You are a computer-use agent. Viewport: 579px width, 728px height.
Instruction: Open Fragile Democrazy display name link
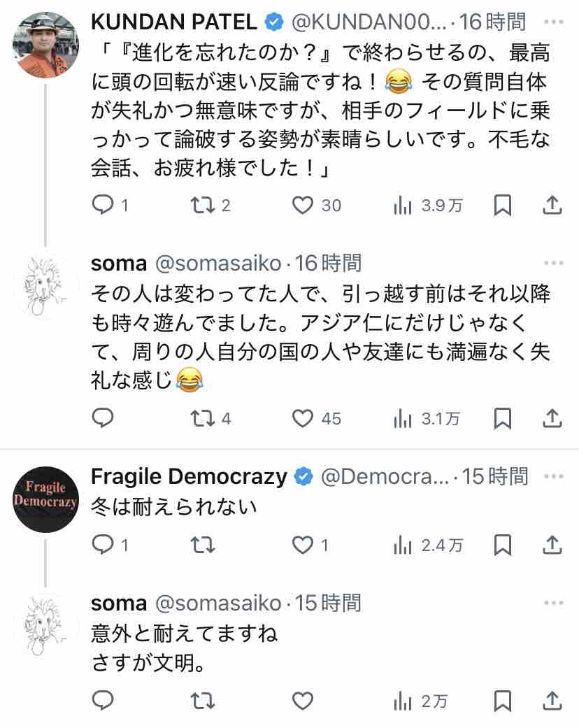click(189, 477)
